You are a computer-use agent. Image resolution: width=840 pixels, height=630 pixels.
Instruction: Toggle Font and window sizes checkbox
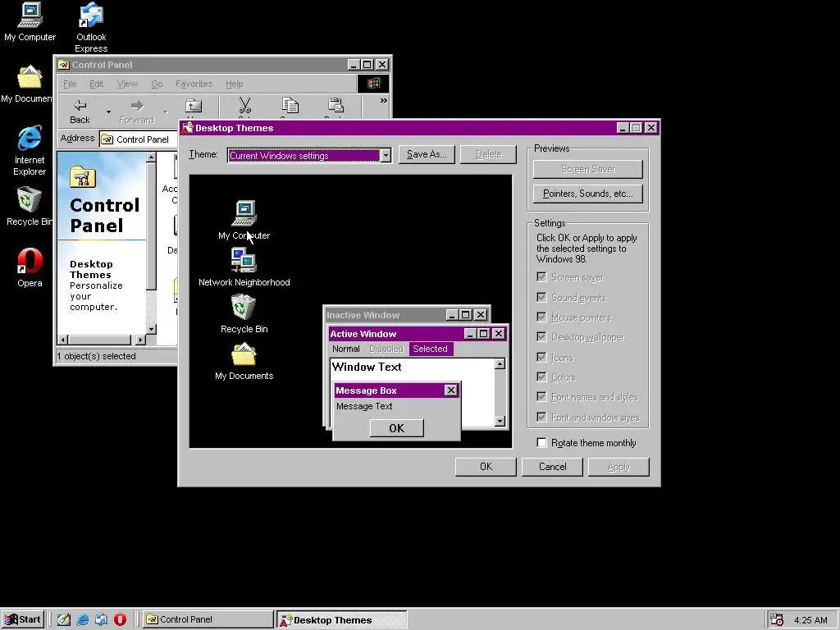click(x=541, y=417)
